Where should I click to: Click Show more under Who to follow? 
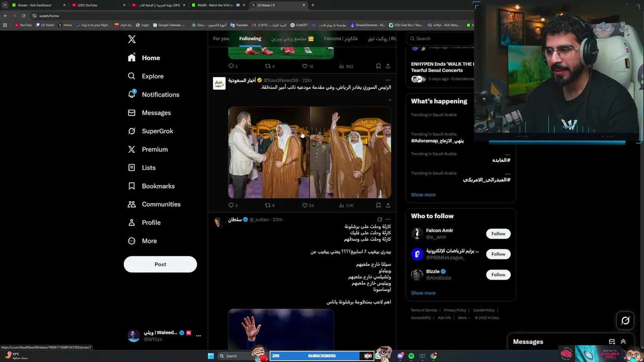click(x=423, y=293)
